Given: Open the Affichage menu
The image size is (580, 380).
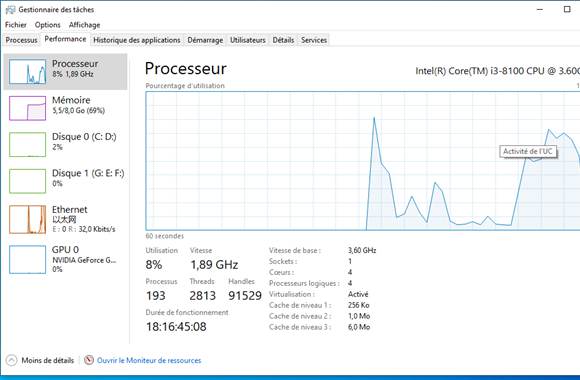Looking at the screenshot, I should pyautogui.click(x=84, y=25).
